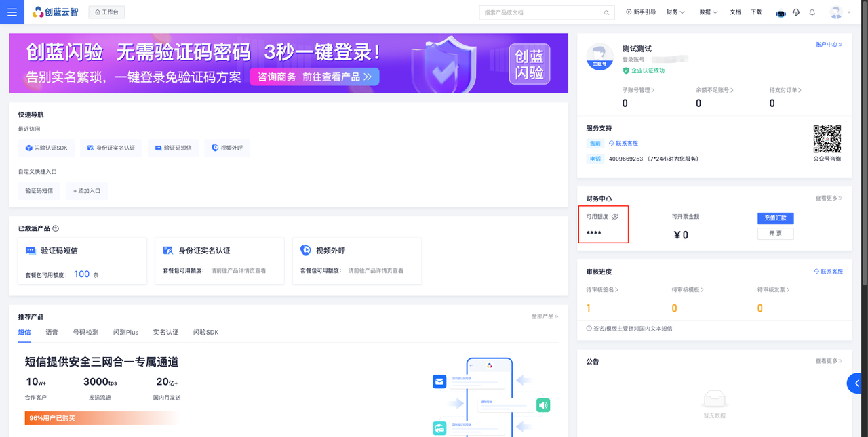Expand the blue side panel arrow at right edge
The height and width of the screenshot is (437, 868).
click(x=857, y=383)
